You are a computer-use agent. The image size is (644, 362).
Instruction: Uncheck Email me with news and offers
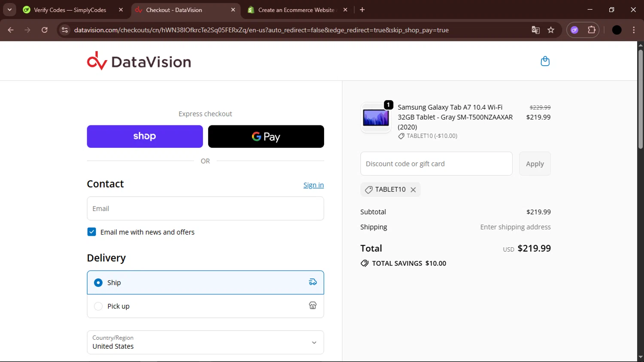point(91,232)
